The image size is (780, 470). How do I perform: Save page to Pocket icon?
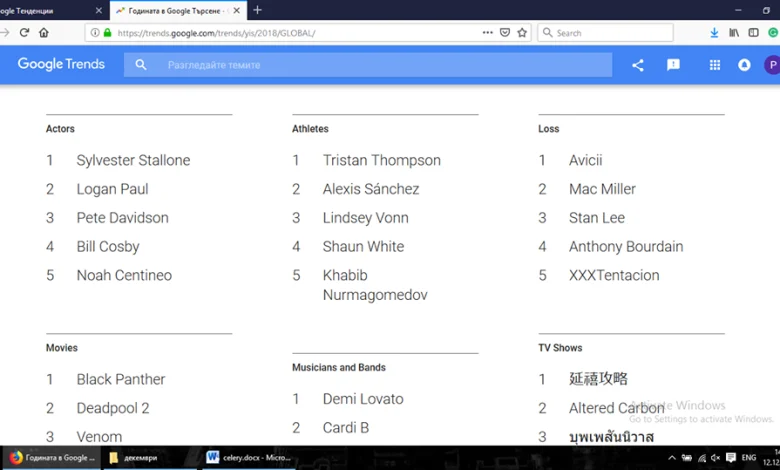505,33
